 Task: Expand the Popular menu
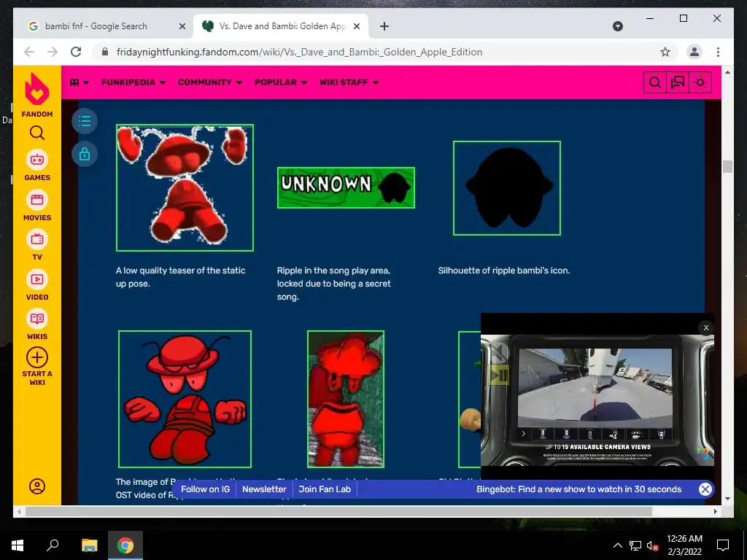281,82
